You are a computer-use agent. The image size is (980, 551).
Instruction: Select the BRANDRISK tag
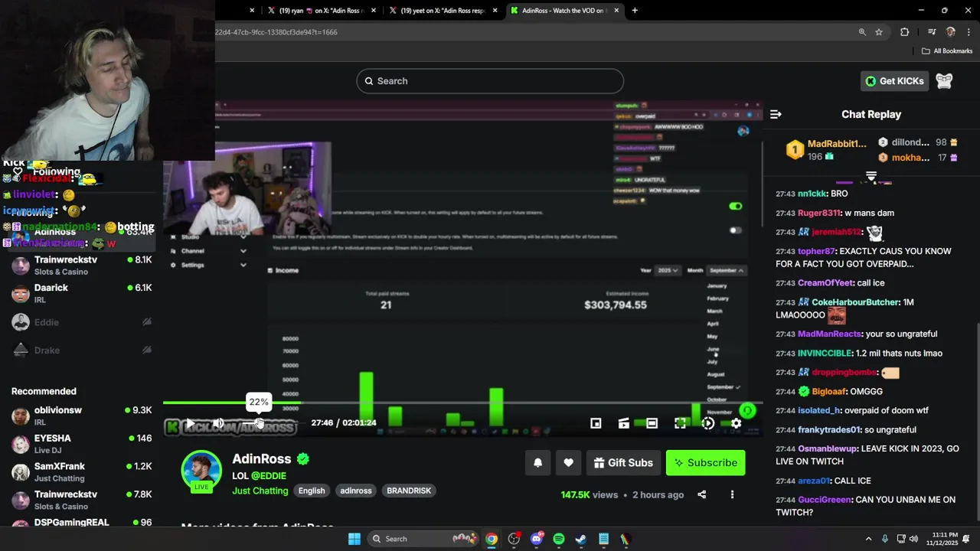click(409, 491)
